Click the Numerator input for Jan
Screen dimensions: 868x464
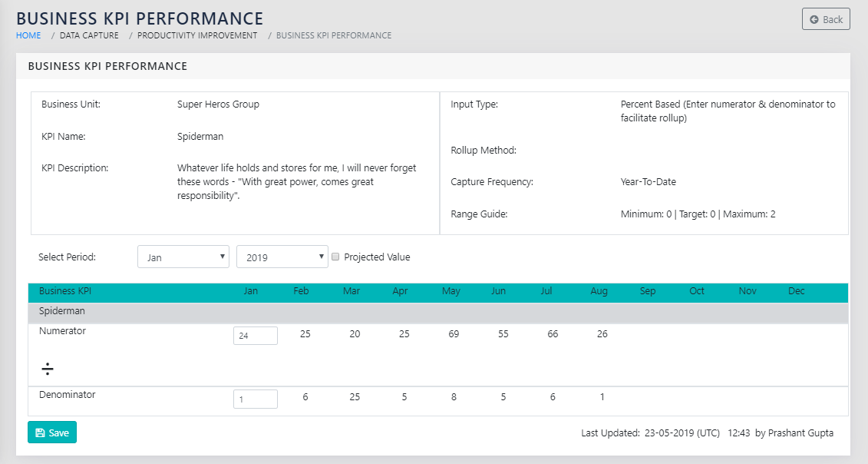tap(255, 336)
